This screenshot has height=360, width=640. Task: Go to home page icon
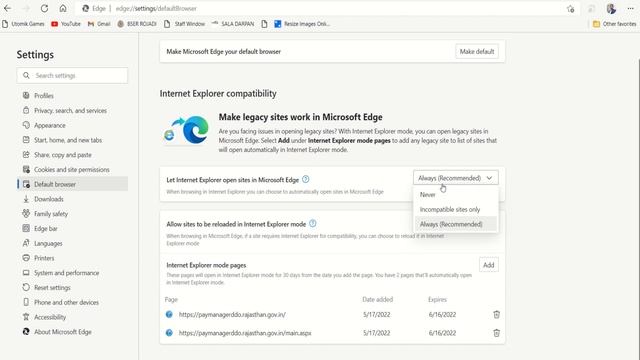(x=62, y=8)
